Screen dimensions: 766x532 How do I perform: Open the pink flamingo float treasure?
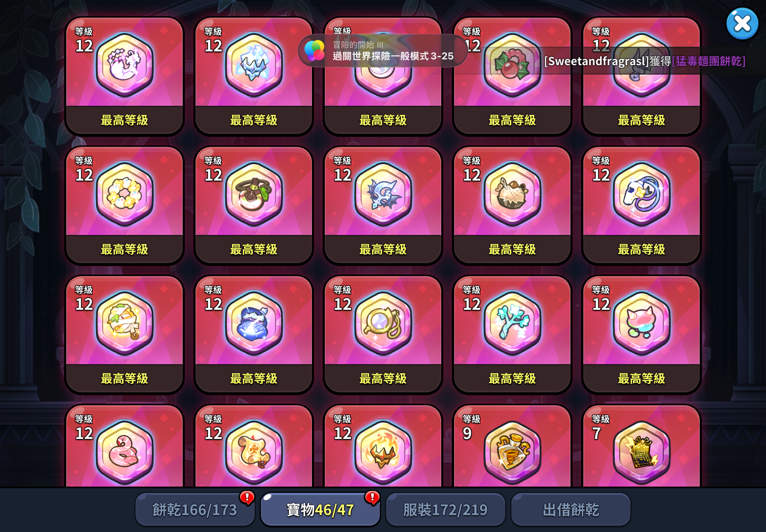point(124,452)
